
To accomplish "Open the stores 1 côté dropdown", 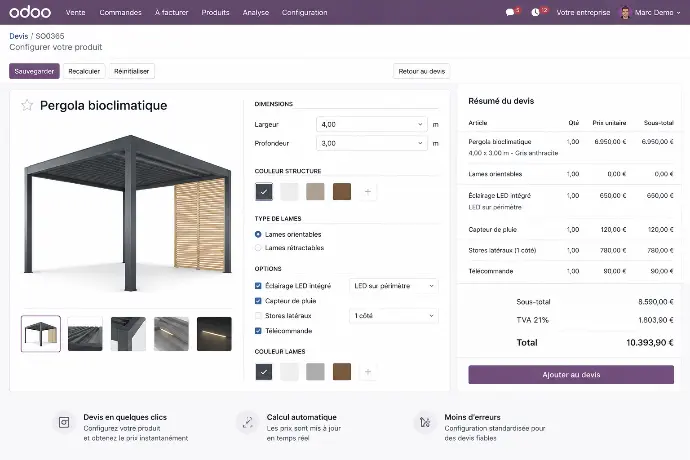I will [393, 316].
